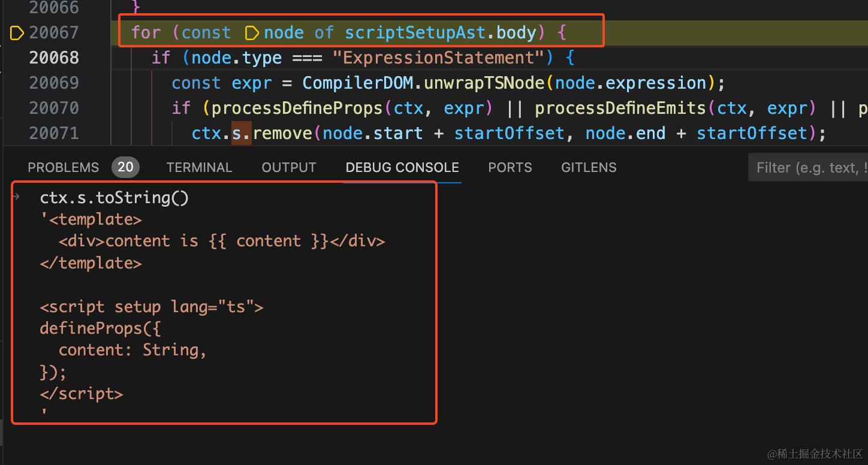Click line number 20071 in gutter

(x=54, y=132)
